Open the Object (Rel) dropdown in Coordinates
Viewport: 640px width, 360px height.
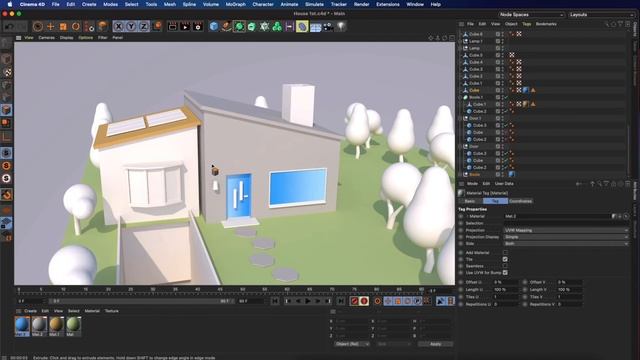click(351, 344)
